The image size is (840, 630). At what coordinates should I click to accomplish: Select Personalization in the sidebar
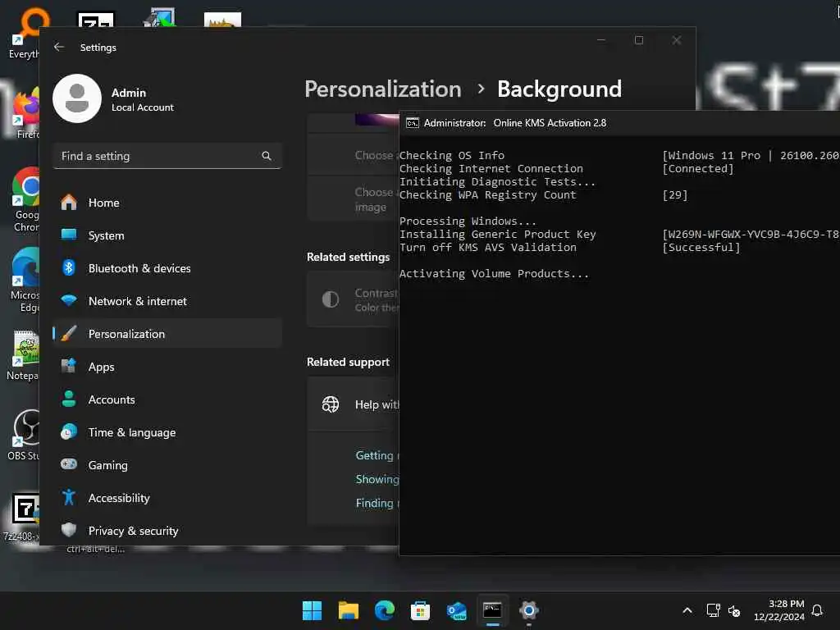point(167,334)
